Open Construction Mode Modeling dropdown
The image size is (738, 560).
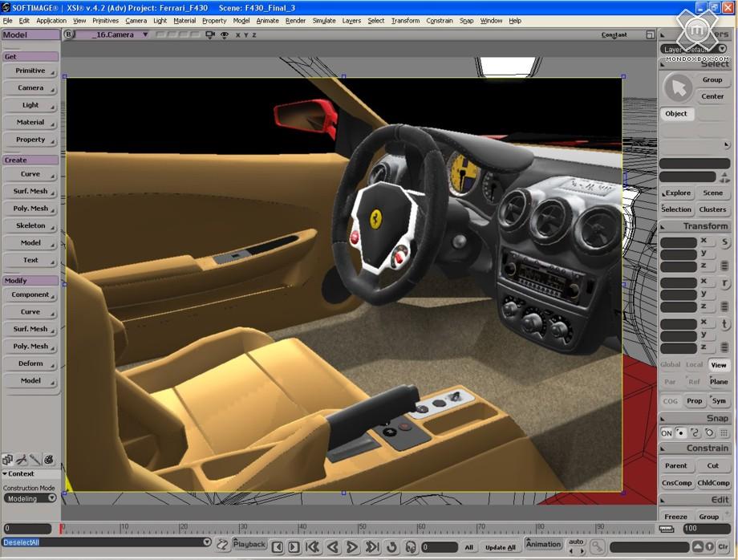click(30, 498)
